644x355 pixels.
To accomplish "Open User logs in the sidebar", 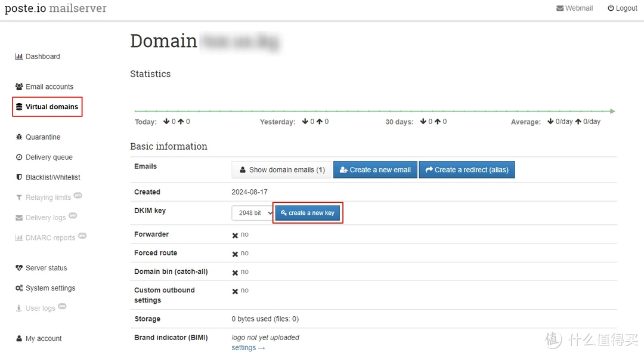I will point(41,308).
